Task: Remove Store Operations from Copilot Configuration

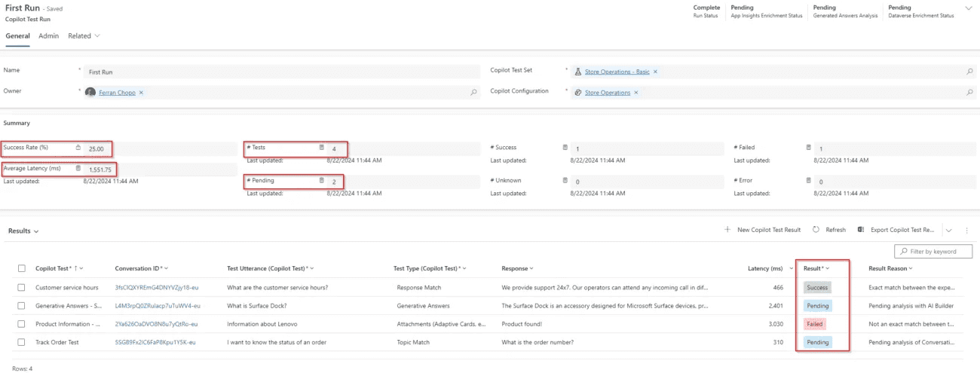Action: 636,93
